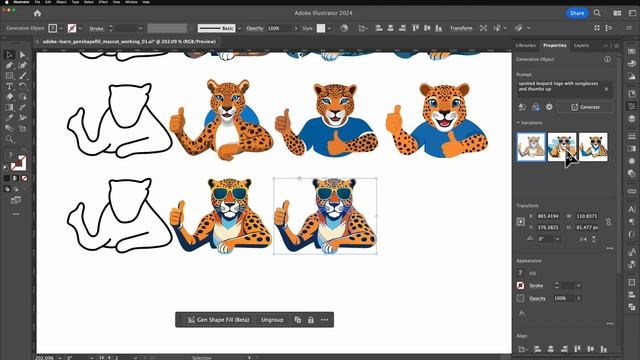Expand the Opacity arrow in control bar

pos(296,29)
